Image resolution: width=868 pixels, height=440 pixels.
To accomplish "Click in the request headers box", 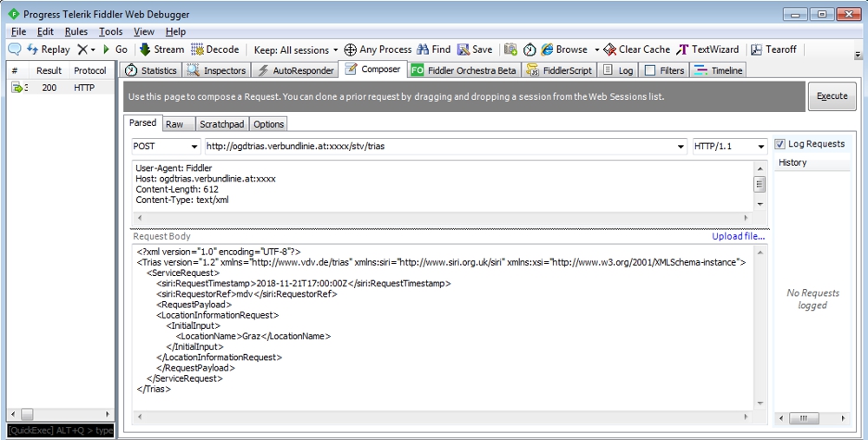I will tap(443, 187).
